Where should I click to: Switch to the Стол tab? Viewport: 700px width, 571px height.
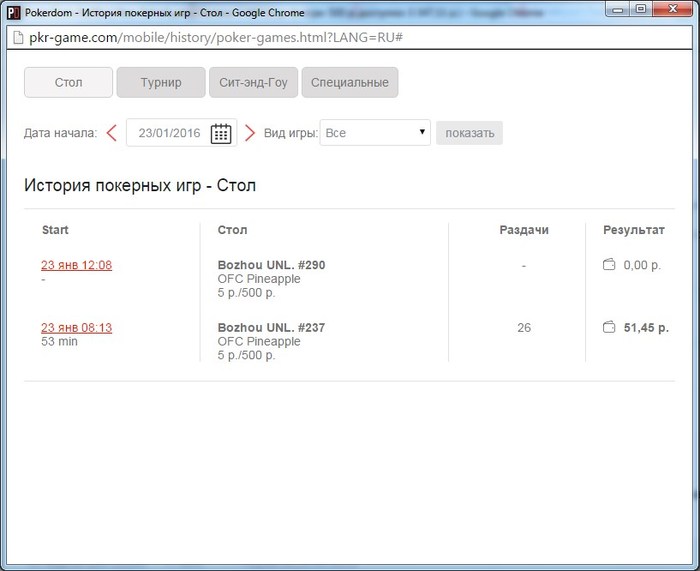tap(68, 82)
